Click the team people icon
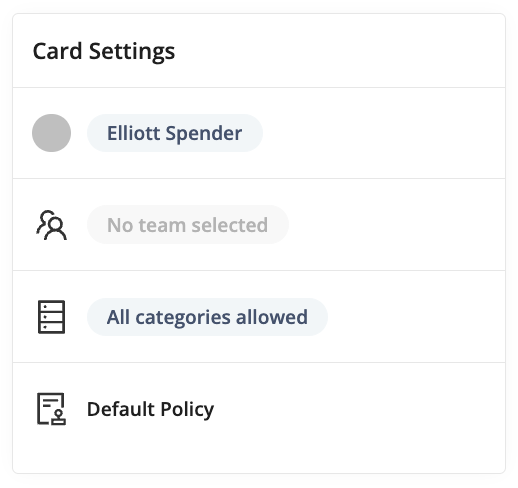This screenshot has height=488, width=518. (51, 225)
